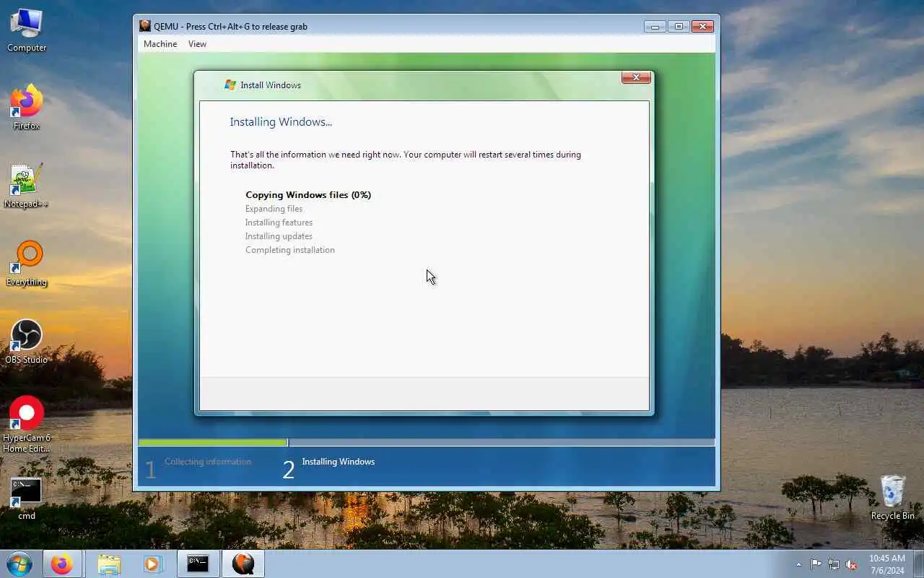Switch to the cmd window on taskbar

(x=198, y=564)
